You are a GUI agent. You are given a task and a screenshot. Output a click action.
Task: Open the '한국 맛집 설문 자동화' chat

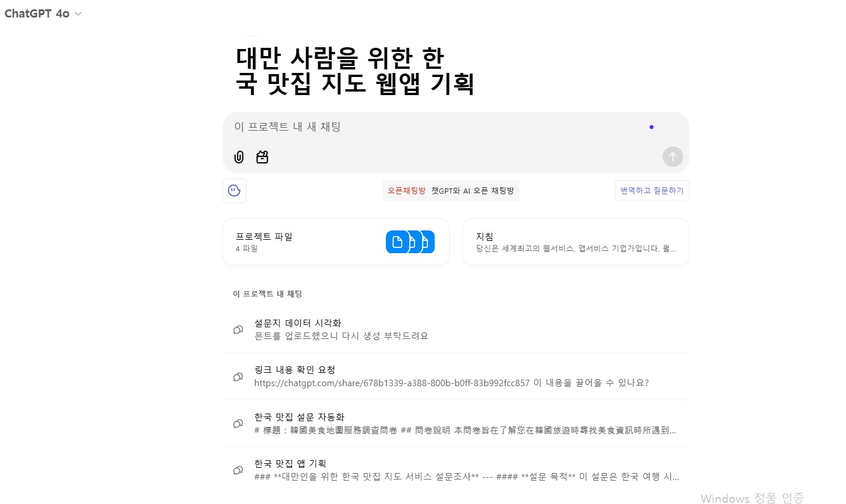point(455,423)
